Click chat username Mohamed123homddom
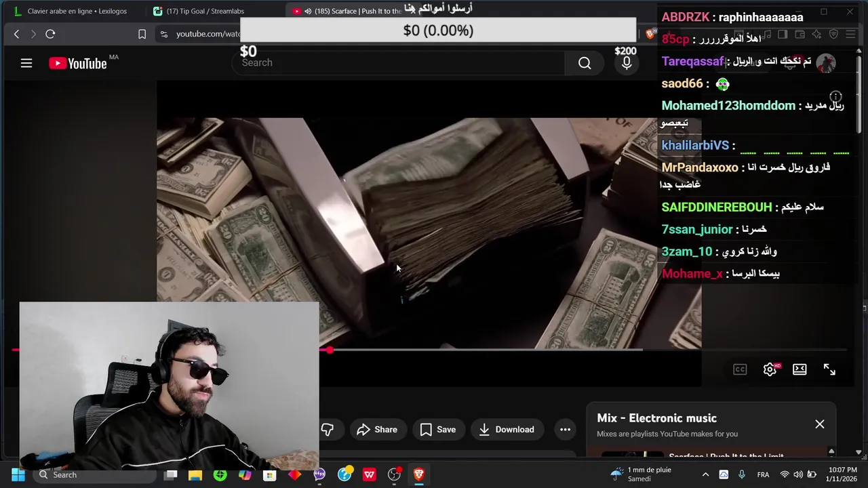The image size is (868, 488). (x=728, y=106)
